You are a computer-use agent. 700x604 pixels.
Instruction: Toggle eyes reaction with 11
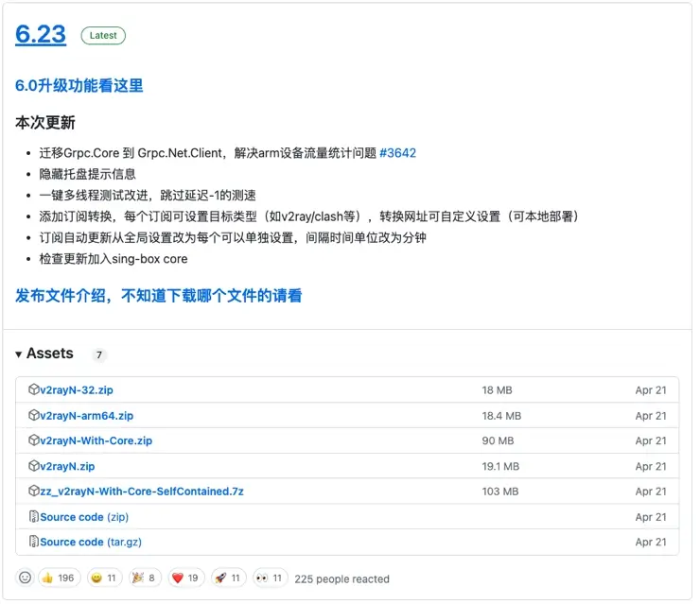click(x=271, y=578)
